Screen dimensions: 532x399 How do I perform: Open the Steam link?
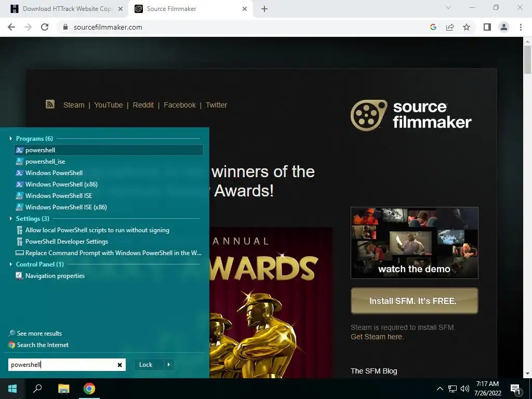coord(74,105)
